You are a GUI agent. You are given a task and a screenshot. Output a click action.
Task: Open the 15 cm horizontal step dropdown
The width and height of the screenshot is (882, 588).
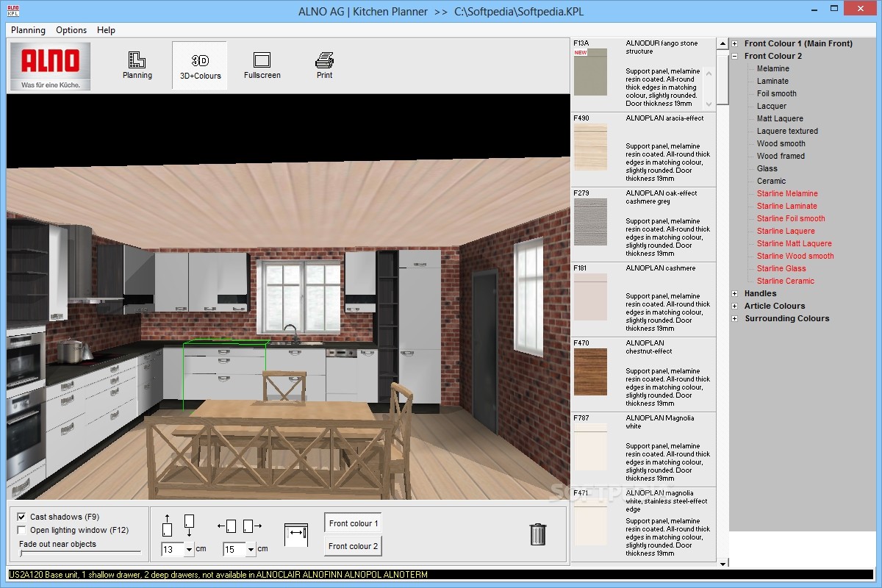click(x=251, y=549)
